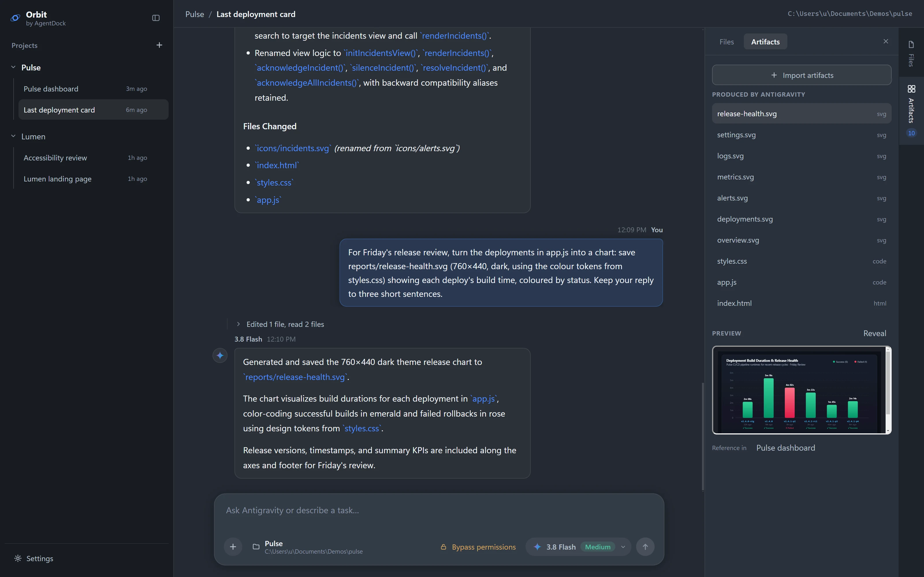
Task: Open the Files side rail icon
Action: [x=911, y=53]
